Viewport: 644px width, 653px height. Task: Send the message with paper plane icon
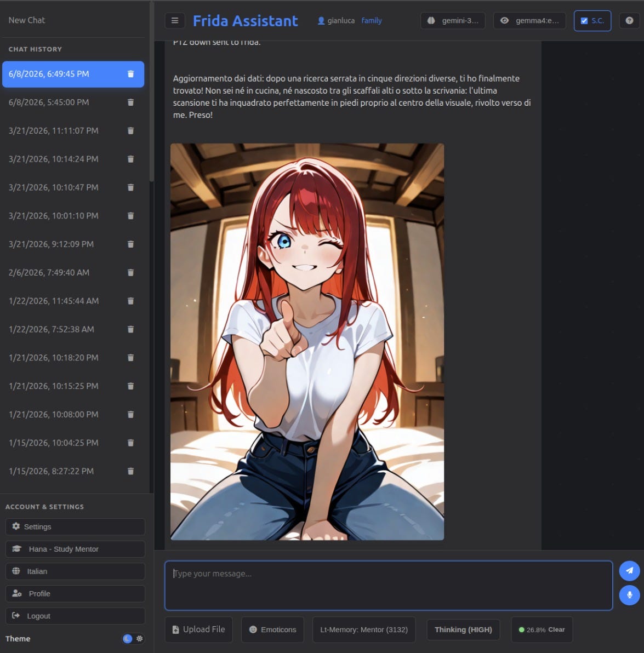click(629, 570)
